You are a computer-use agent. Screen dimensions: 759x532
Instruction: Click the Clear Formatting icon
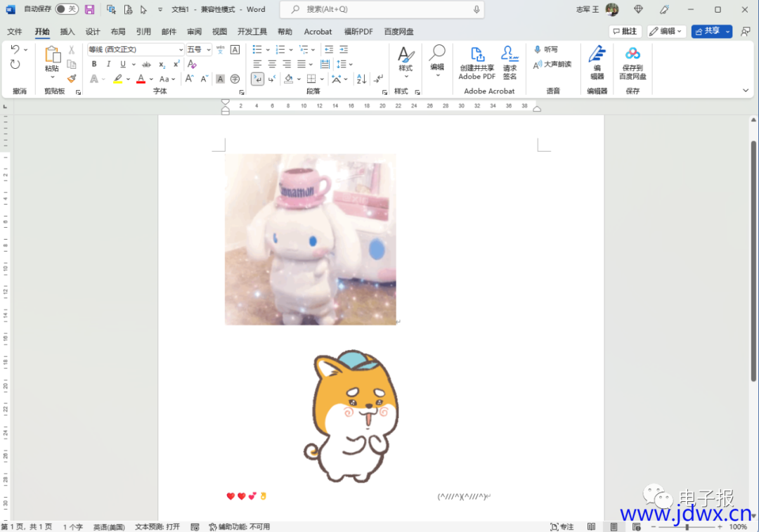[x=192, y=64]
